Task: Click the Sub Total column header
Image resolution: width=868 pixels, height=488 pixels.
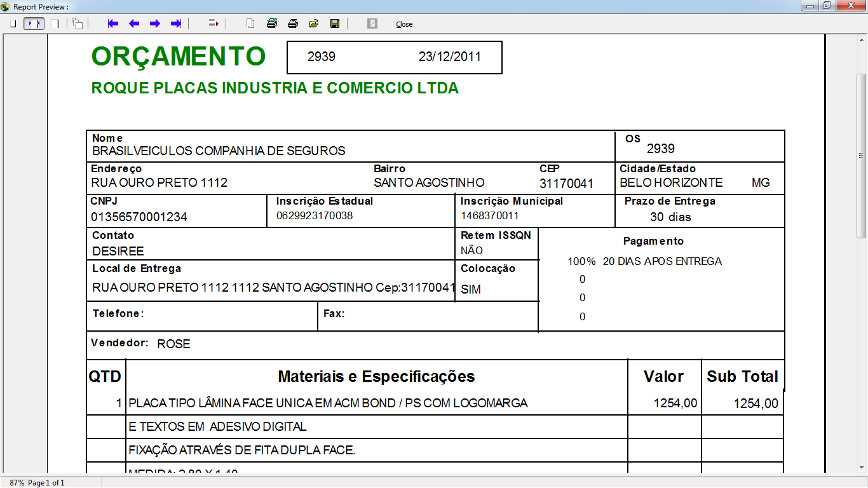Action: [x=743, y=376]
